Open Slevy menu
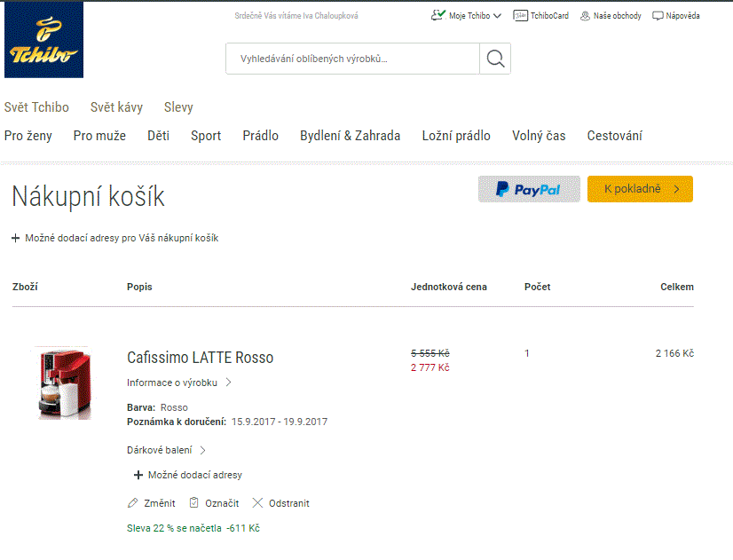 pyautogui.click(x=178, y=107)
